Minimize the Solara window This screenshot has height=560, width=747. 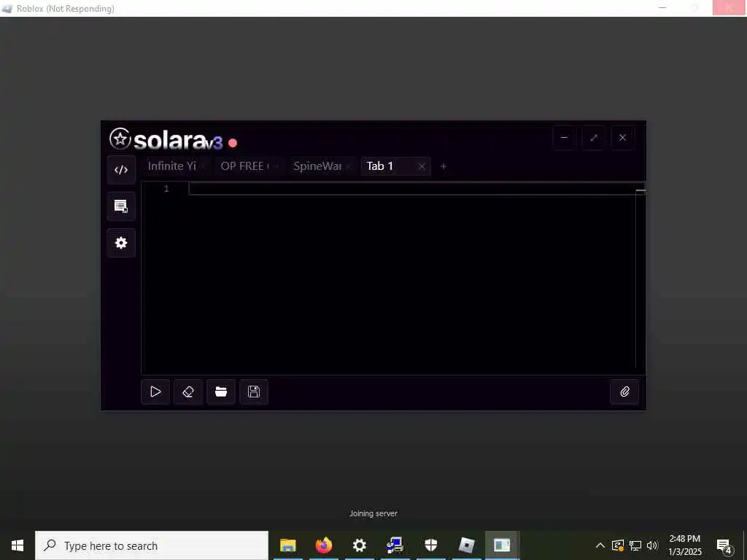pos(564,138)
